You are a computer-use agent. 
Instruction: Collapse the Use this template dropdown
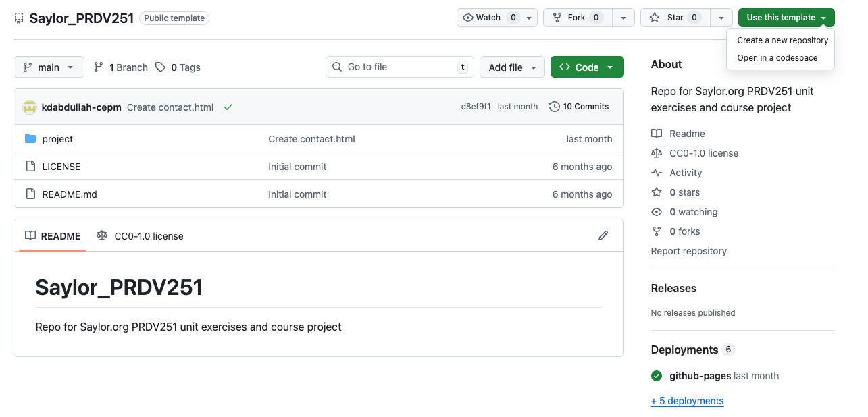point(786,18)
